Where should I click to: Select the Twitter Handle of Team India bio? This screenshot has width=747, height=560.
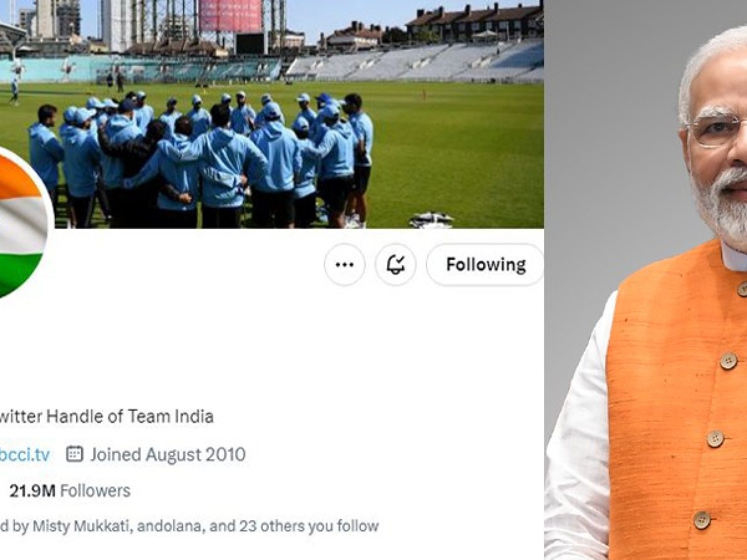click(107, 416)
